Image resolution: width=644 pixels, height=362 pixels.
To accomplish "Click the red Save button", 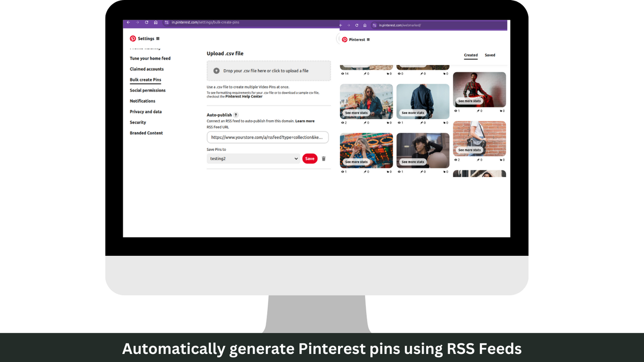I will click(x=310, y=158).
